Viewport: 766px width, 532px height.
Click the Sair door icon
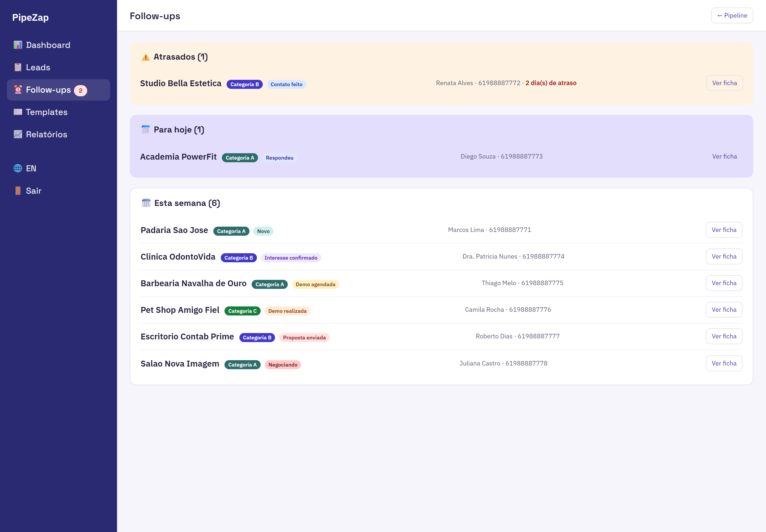coord(18,191)
